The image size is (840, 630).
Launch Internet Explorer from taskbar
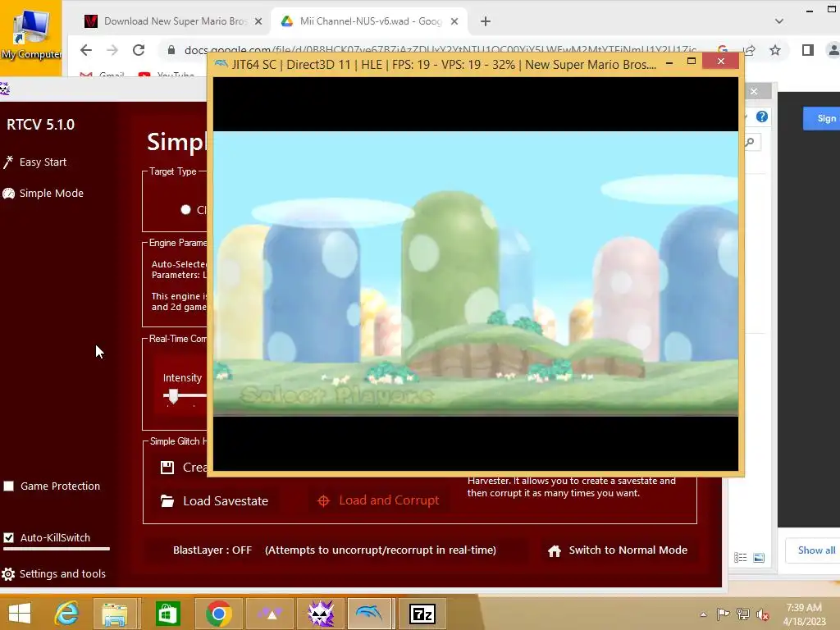click(67, 614)
